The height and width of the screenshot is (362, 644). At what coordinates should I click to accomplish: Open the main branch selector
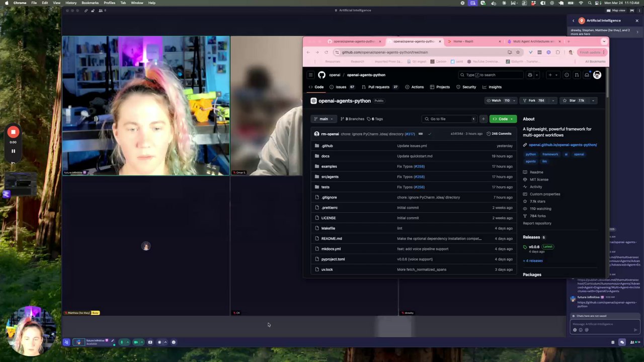(x=324, y=119)
